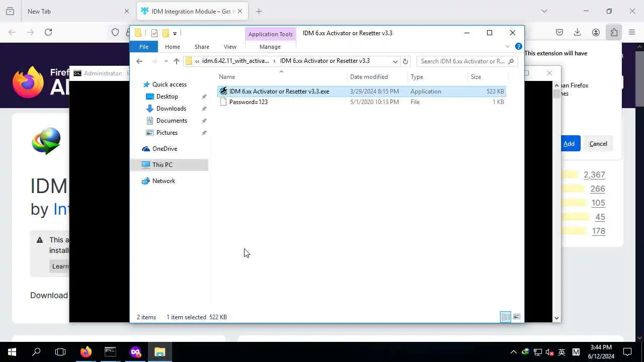Open the notification center icon

[x=627, y=352]
